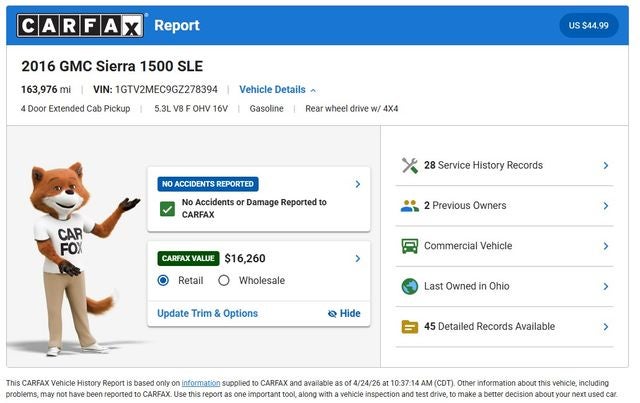Screen dimensions: 640x403
Task: Click the wrench service history icon
Action: point(409,166)
